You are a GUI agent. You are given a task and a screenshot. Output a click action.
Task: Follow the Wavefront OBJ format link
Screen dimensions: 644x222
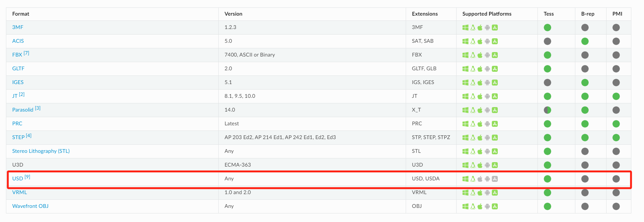(30, 206)
